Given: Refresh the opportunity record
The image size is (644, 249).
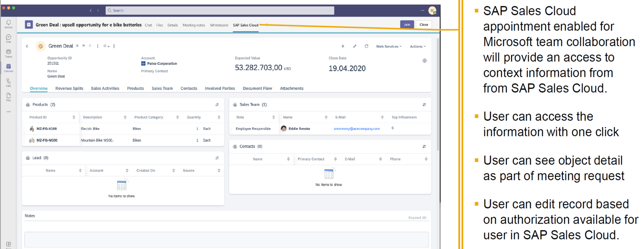Looking at the screenshot, I should coord(366,46).
